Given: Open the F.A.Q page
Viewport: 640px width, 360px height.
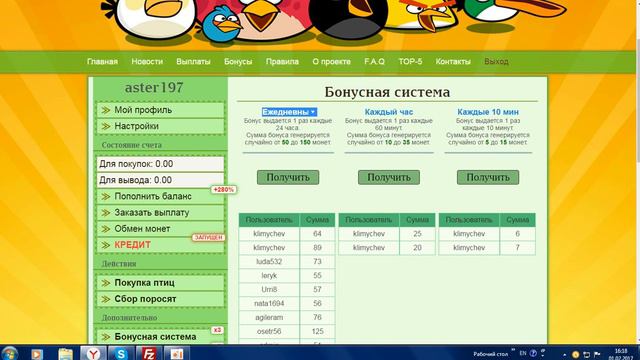Looking at the screenshot, I should (x=374, y=62).
